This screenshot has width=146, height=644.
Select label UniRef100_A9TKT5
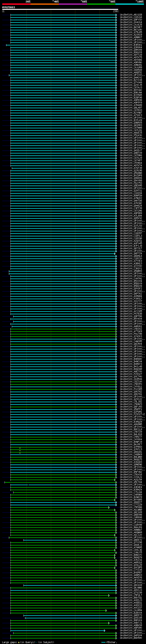click(131, 58)
